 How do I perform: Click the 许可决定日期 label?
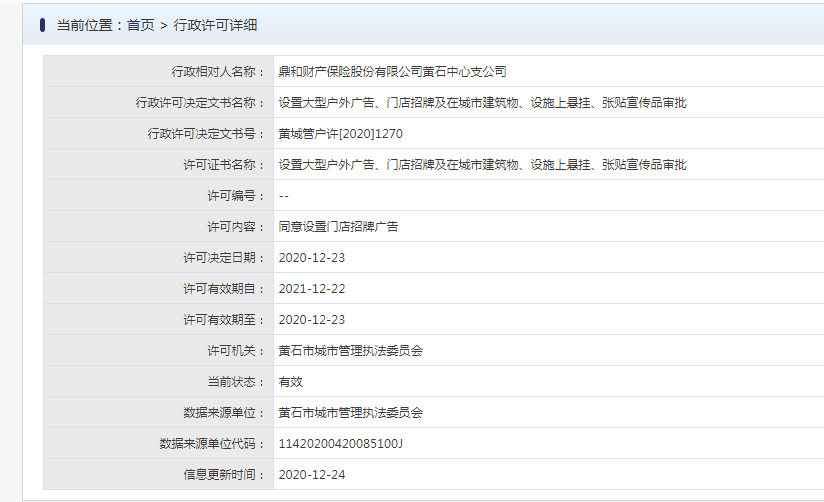pyautogui.click(x=224, y=258)
